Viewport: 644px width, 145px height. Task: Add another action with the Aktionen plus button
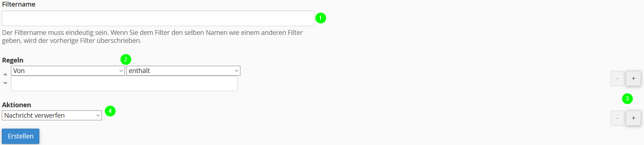[x=633, y=118]
